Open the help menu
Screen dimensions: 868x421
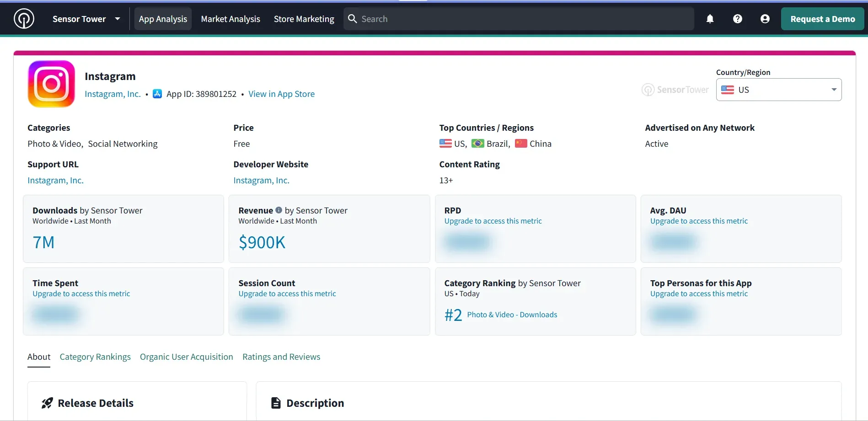(737, 19)
